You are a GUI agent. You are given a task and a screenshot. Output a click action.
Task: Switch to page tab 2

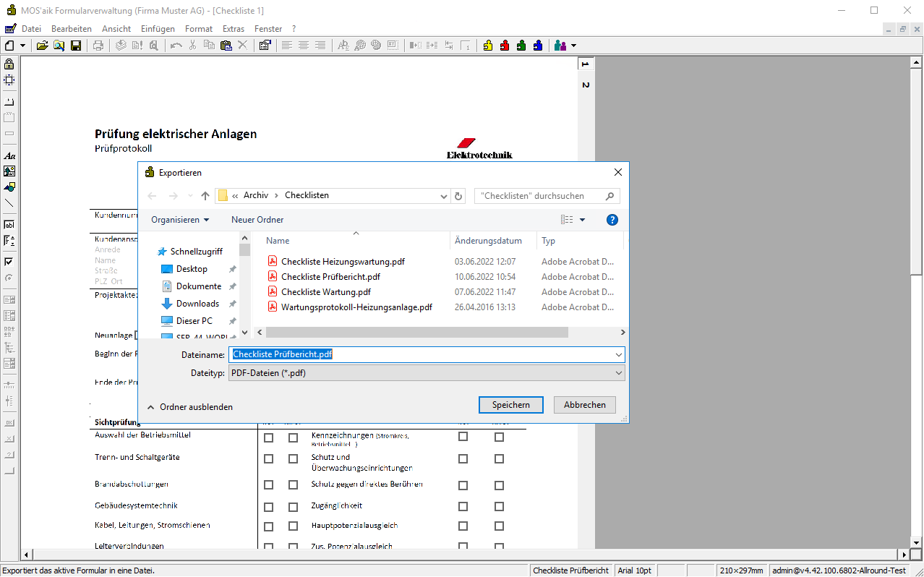pyautogui.click(x=586, y=85)
